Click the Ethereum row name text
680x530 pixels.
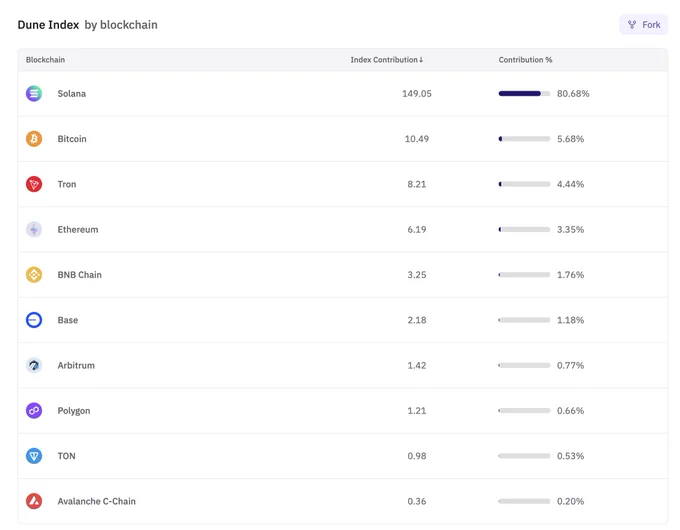[78, 229]
